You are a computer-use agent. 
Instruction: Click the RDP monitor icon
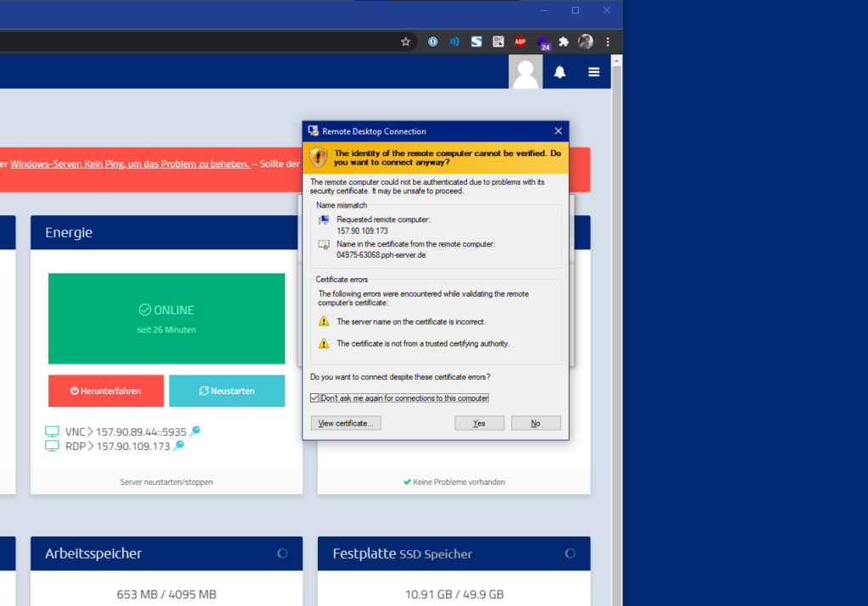52,446
